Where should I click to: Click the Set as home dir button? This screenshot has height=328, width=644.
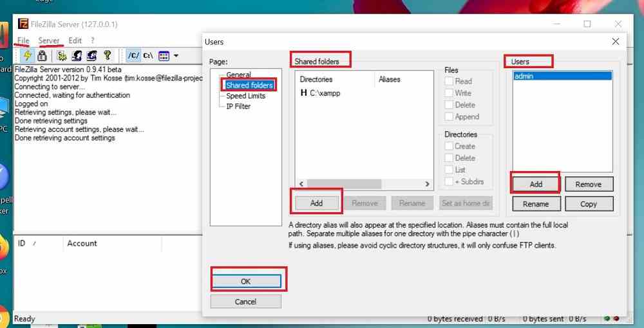point(466,203)
